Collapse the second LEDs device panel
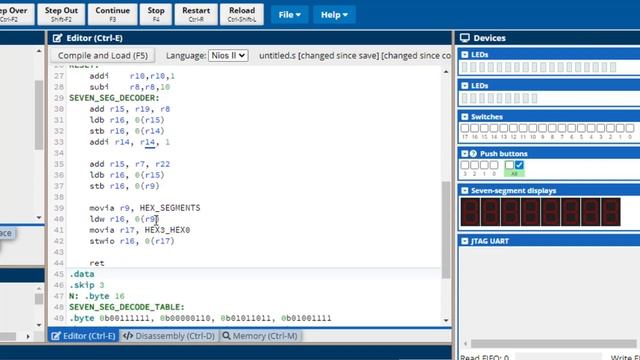Viewport: 640px width, 360px height. pyautogui.click(x=464, y=86)
